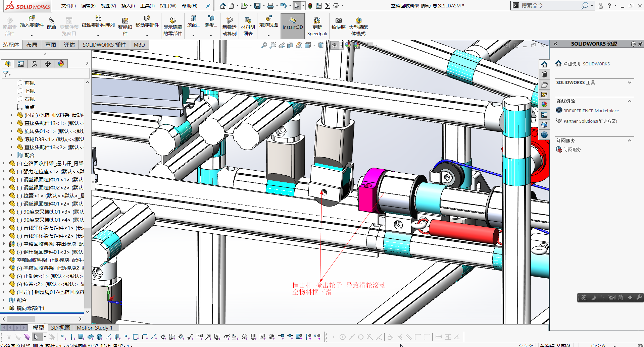Open Linear Component Pattern dropdown arrow

pos(98,35)
